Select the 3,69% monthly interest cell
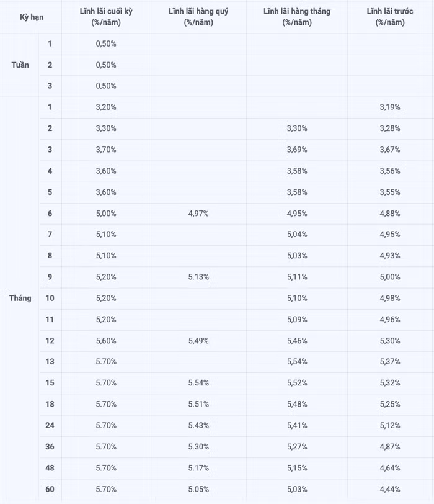The width and height of the screenshot is (434, 504). pos(297,150)
